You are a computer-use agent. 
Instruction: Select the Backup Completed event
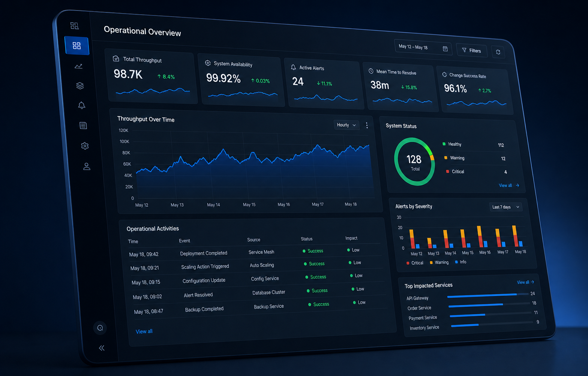204,309
